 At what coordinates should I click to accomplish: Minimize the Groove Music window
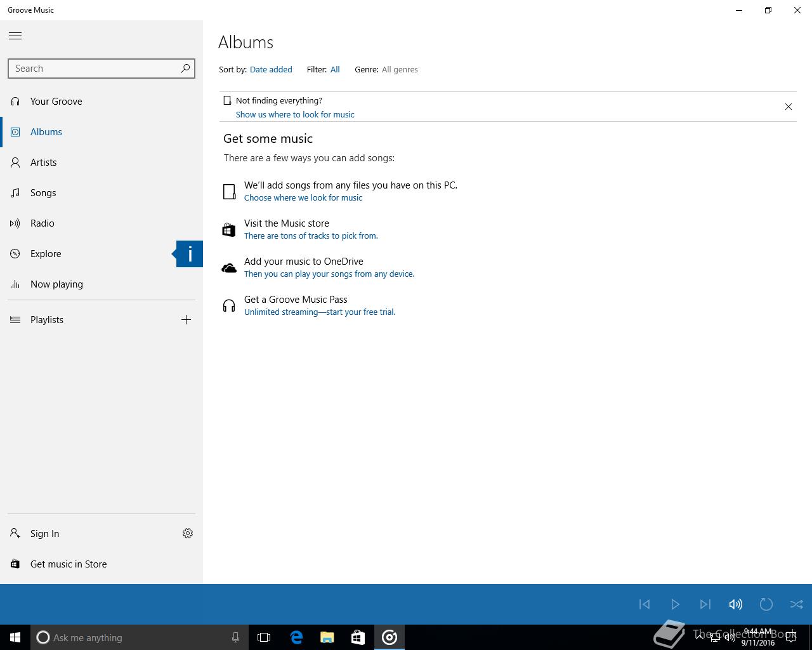[x=739, y=10]
